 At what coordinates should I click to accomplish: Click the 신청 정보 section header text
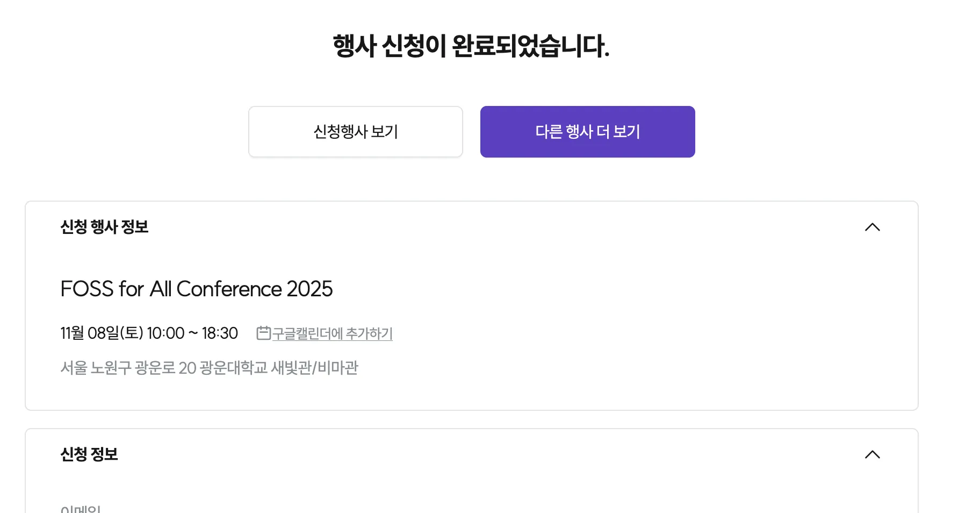point(89,454)
